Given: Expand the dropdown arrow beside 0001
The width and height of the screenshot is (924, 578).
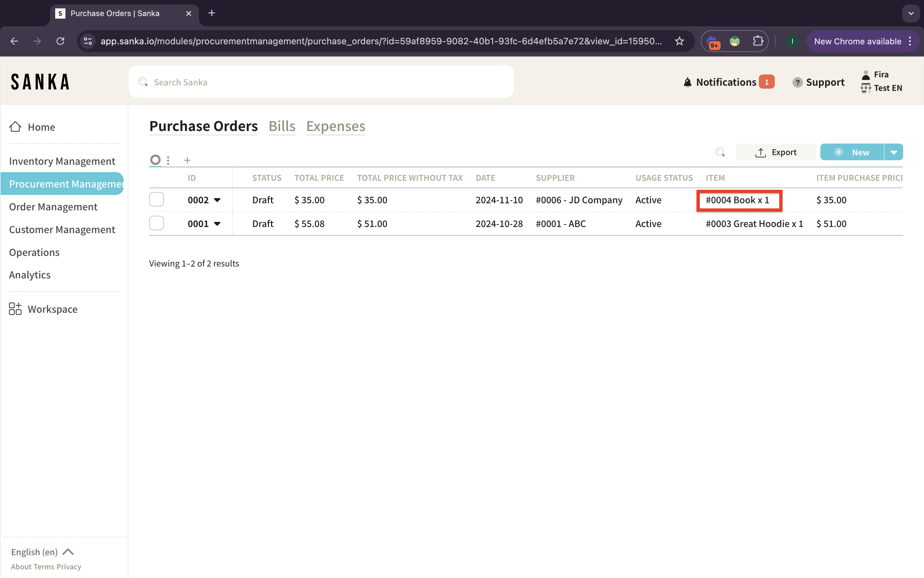Looking at the screenshot, I should (x=217, y=223).
